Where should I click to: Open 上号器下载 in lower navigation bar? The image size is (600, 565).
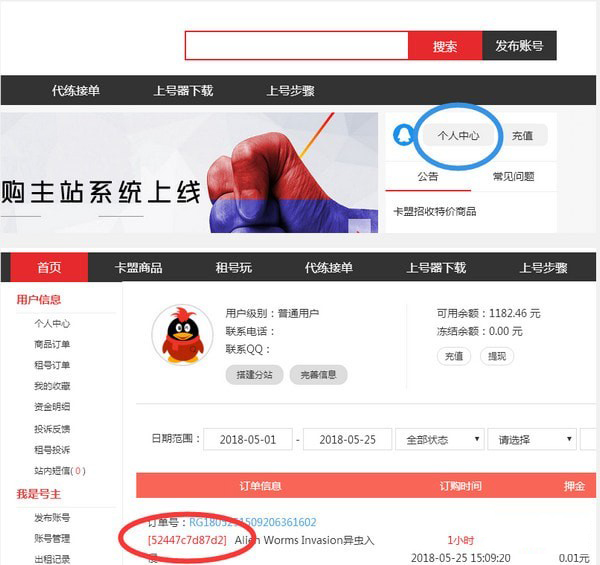point(436,267)
